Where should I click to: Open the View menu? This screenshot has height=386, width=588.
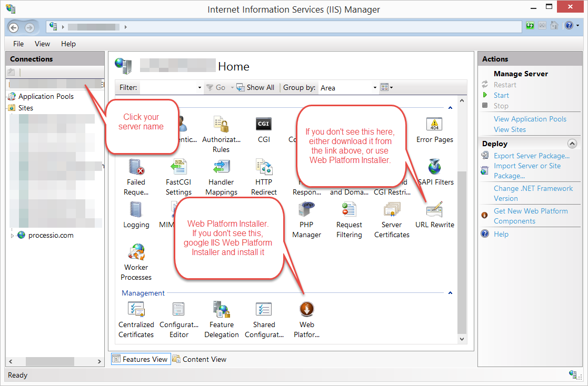pos(42,44)
